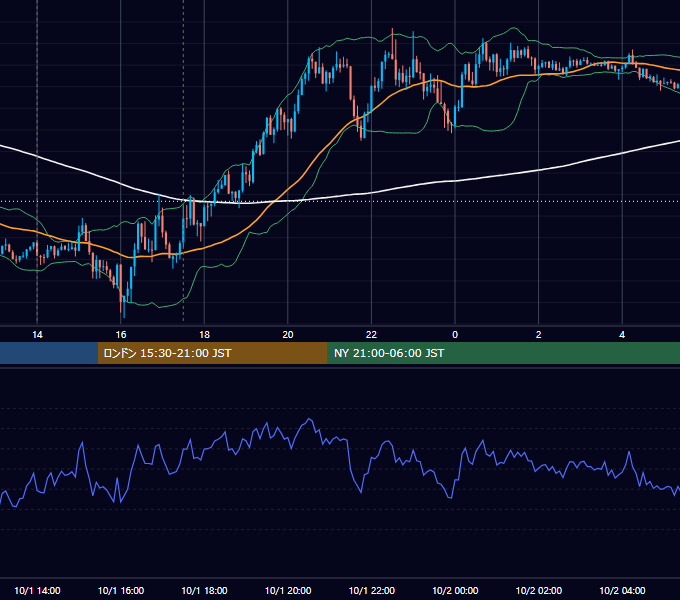Click the 20 hour label on price chart axis
680x600 pixels.
288,335
